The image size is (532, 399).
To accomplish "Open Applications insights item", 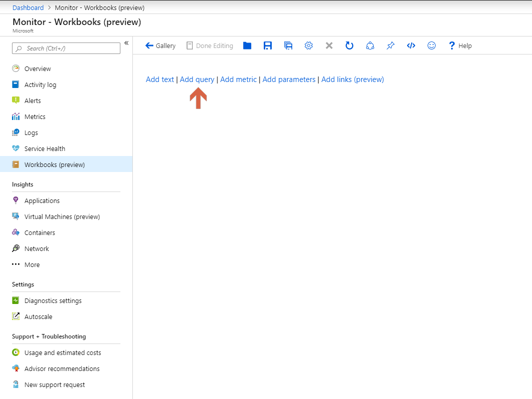I will [x=66, y=200].
